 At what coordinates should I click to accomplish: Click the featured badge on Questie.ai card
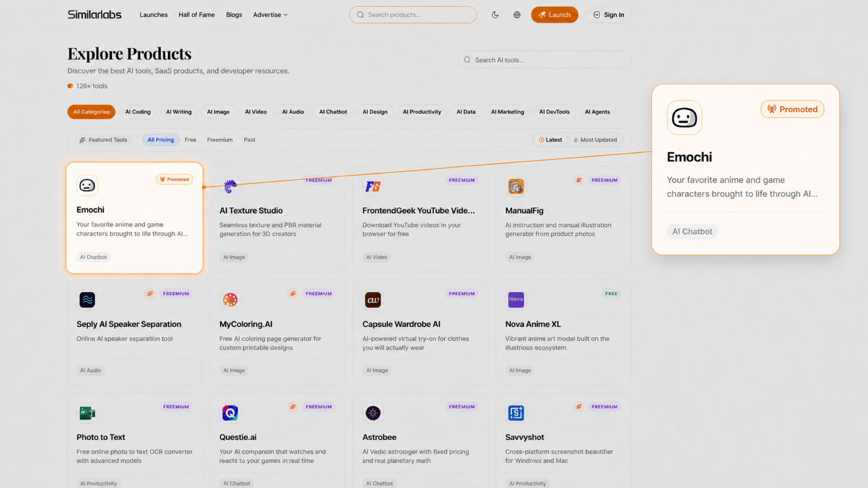coord(293,407)
